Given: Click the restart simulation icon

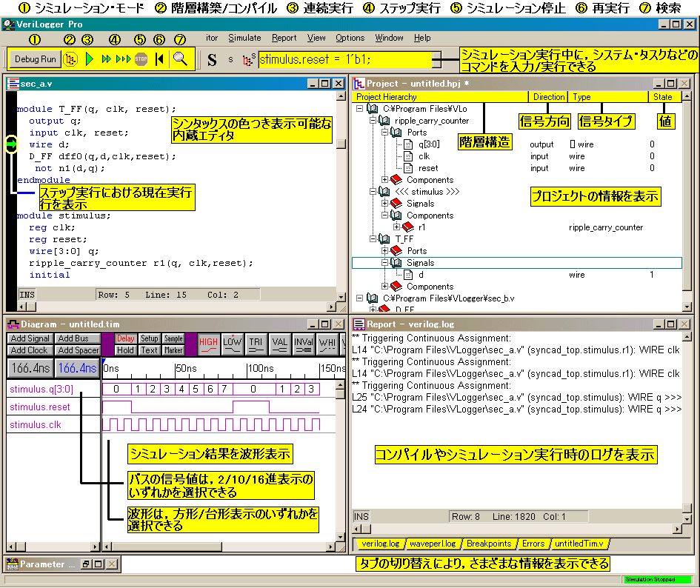Looking at the screenshot, I should click(x=159, y=59).
